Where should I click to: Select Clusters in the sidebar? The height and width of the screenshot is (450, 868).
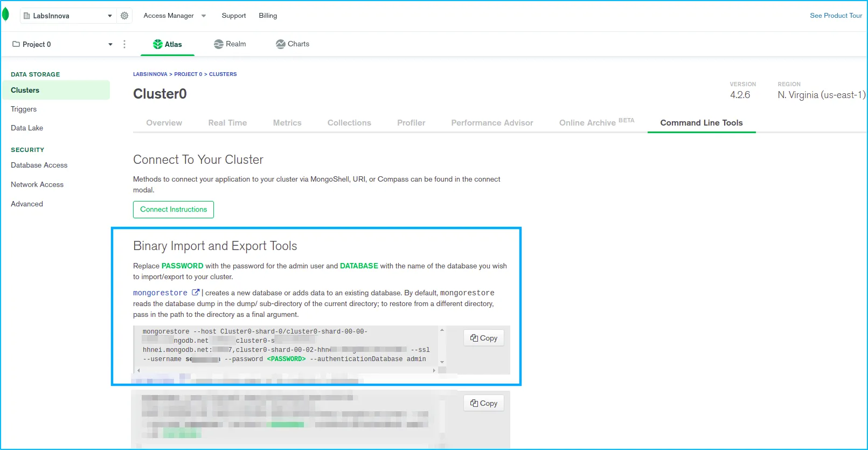(x=56, y=90)
